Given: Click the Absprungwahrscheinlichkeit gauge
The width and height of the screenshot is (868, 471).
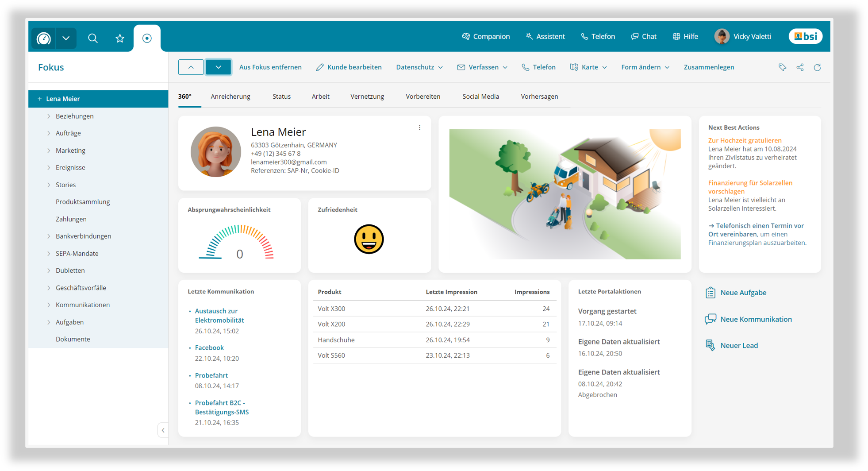Looking at the screenshot, I should click(x=239, y=241).
